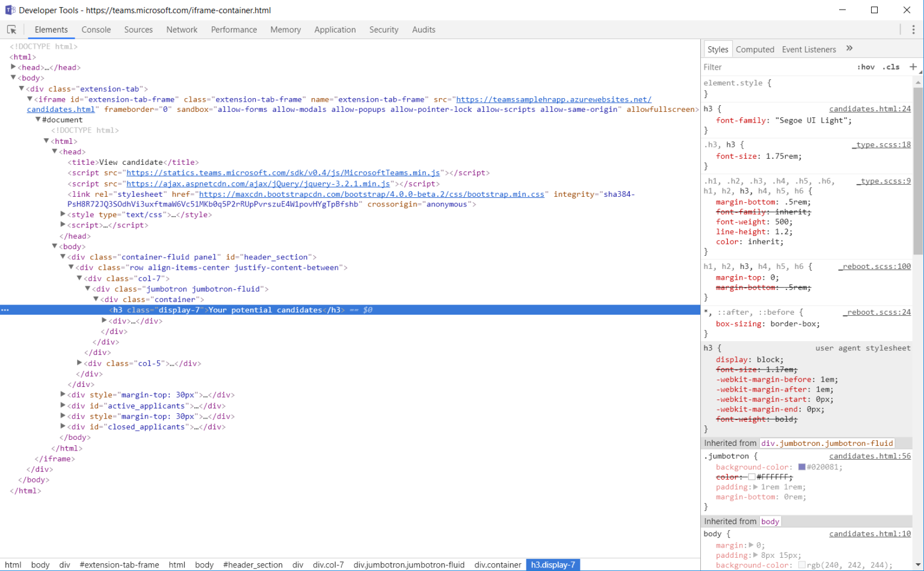The width and height of the screenshot is (924, 571).
Task: Select the inspect element cursor icon
Action: tap(12, 29)
